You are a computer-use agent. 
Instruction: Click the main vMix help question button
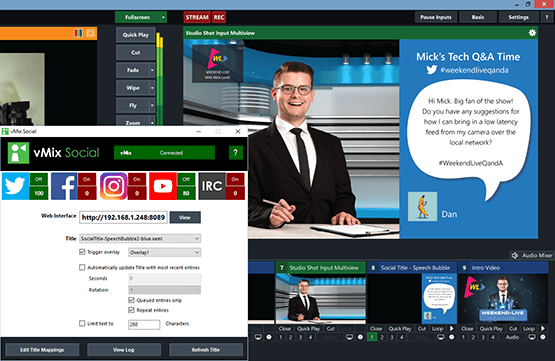[x=547, y=17]
